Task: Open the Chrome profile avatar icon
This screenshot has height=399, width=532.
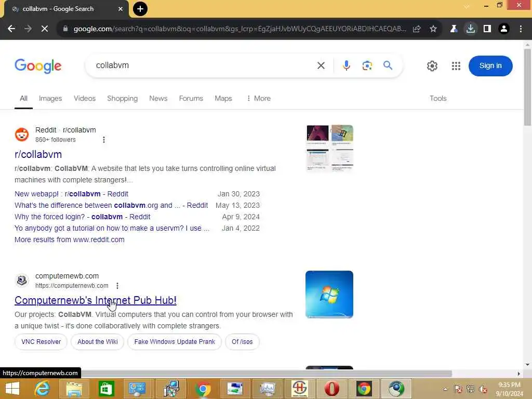Action: click(x=504, y=29)
